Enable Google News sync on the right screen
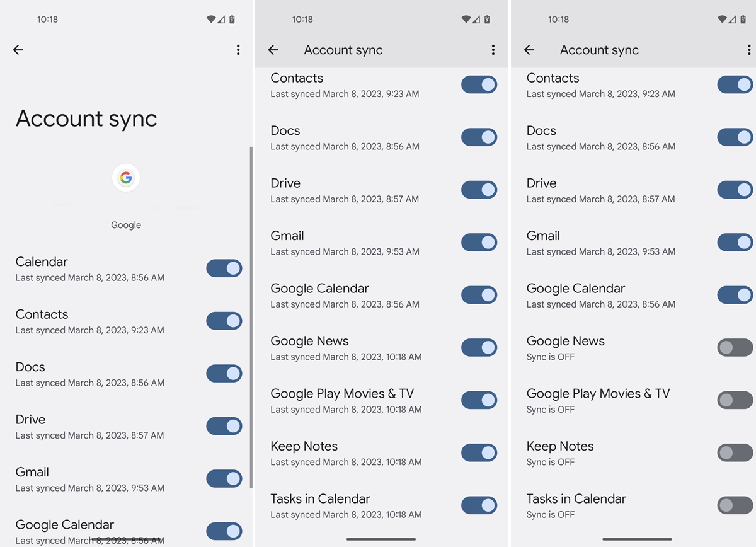Image resolution: width=756 pixels, height=547 pixels. pos(735,347)
